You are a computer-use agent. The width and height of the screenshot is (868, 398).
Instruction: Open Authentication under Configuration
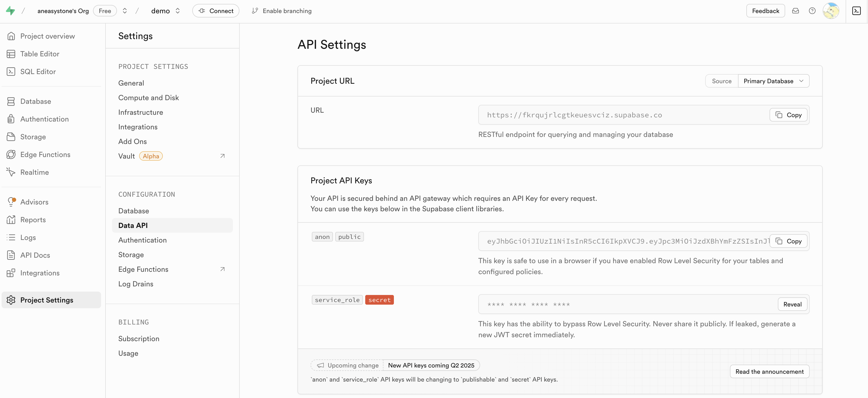point(142,240)
